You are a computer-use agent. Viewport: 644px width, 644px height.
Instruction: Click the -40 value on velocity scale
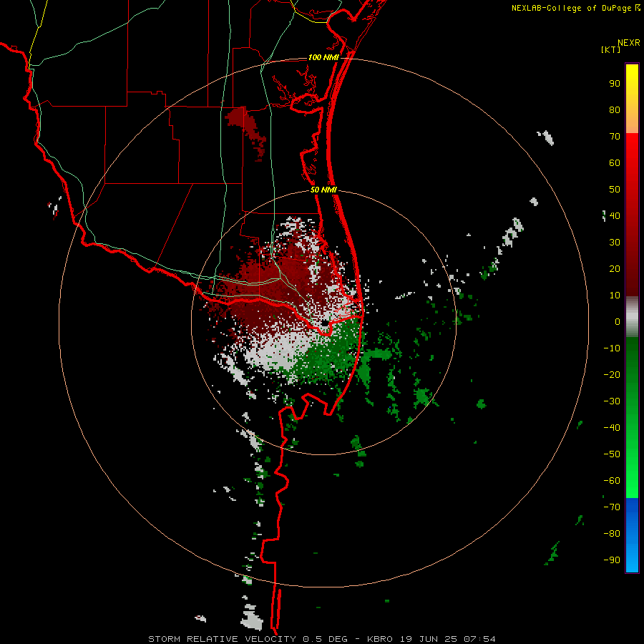pos(612,428)
